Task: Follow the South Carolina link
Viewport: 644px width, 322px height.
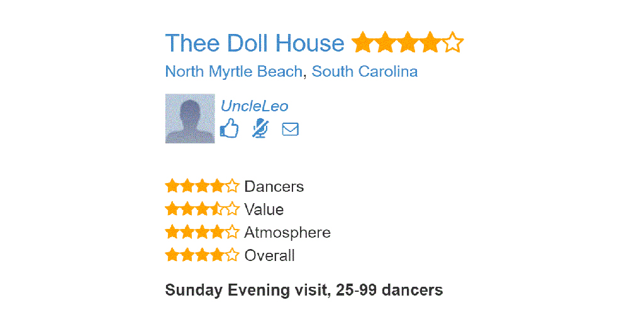Action: [365, 72]
